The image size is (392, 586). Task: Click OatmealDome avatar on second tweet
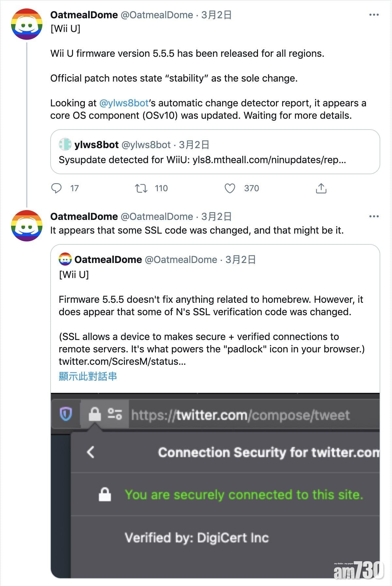(x=27, y=226)
